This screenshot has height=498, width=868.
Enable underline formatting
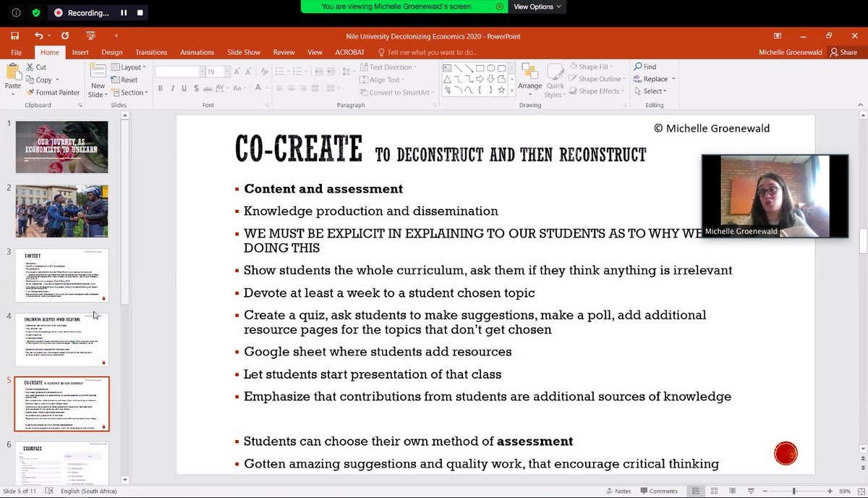click(x=184, y=88)
